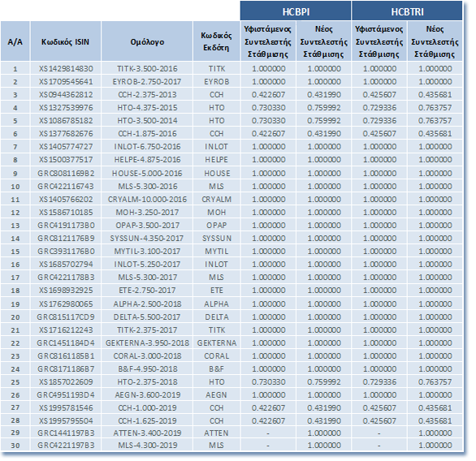476x461 pixels.
Task: Select the Κωδικός ISIN column header
Action: (66, 41)
